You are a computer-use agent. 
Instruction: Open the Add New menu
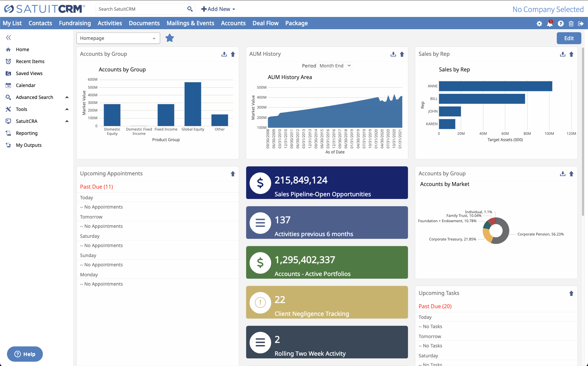pyautogui.click(x=218, y=9)
